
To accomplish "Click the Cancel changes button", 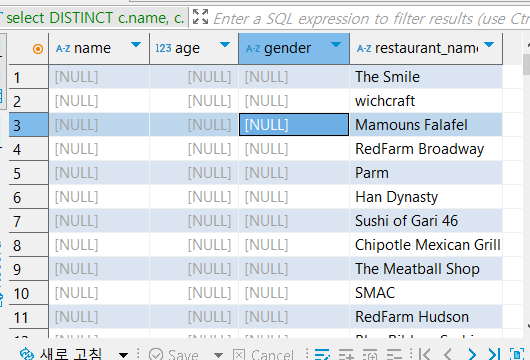I will (x=263, y=354).
